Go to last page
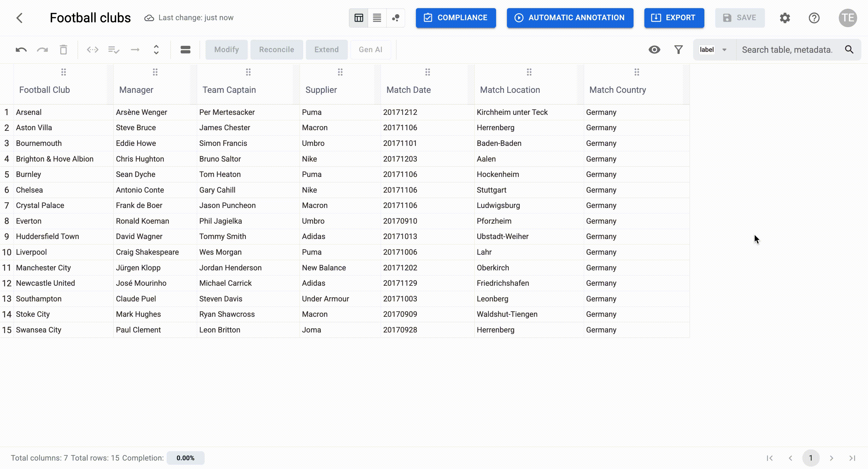 pyautogui.click(x=852, y=458)
